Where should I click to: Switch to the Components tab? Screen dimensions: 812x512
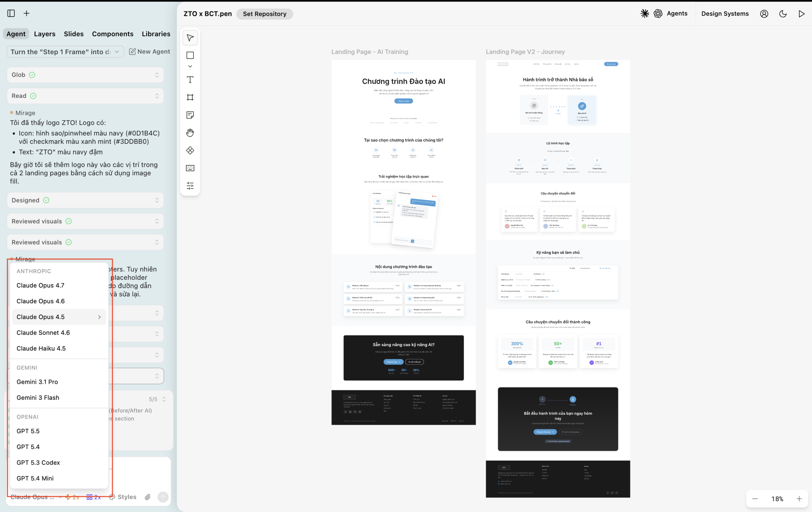[113, 34]
